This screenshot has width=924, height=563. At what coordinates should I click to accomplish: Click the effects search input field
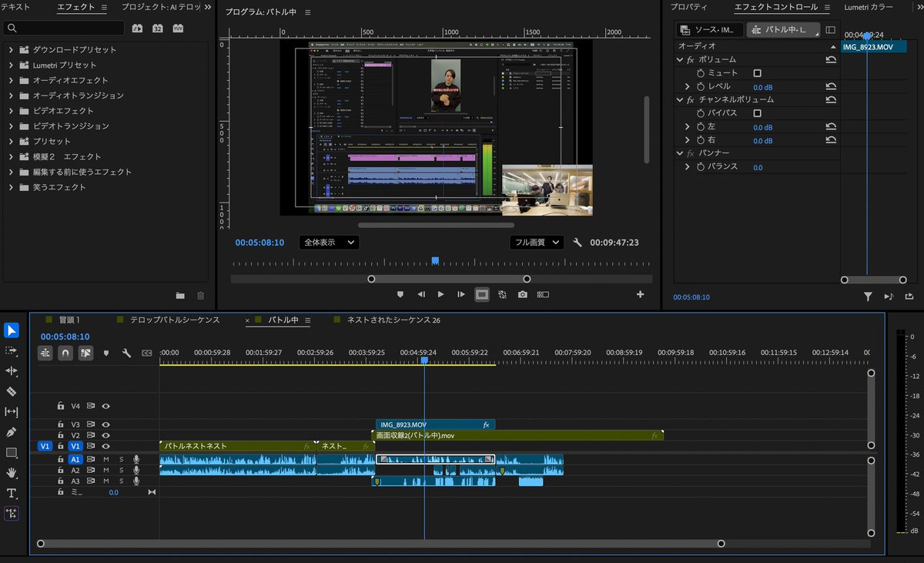[63, 28]
